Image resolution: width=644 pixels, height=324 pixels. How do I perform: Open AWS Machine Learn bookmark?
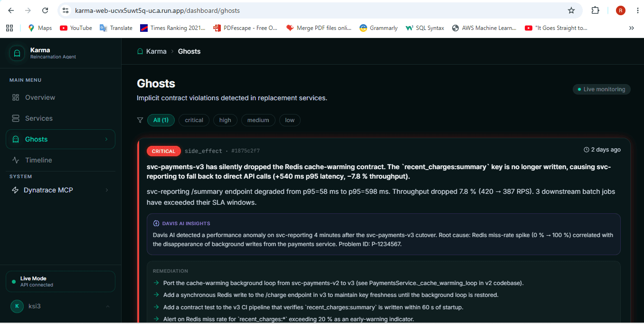pos(484,28)
